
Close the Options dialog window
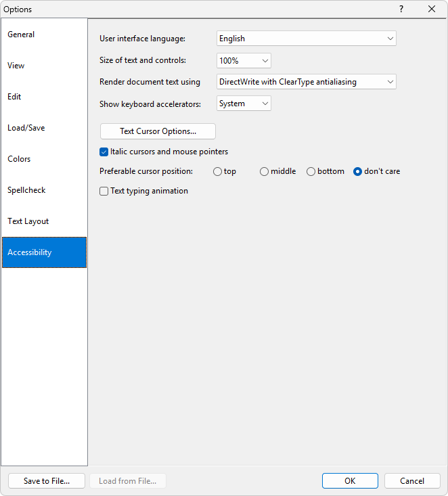(432, 9)
